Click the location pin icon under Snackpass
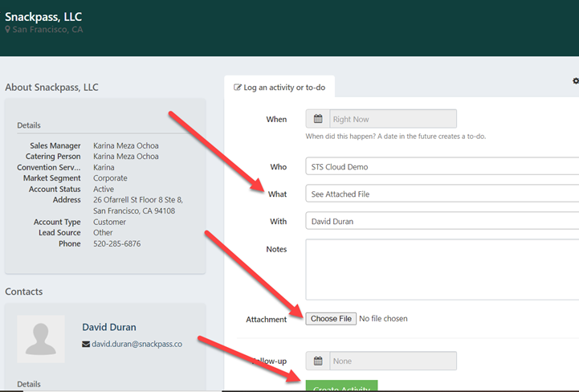This screenshot has width=579, height=392. click(x=8, y=30)
